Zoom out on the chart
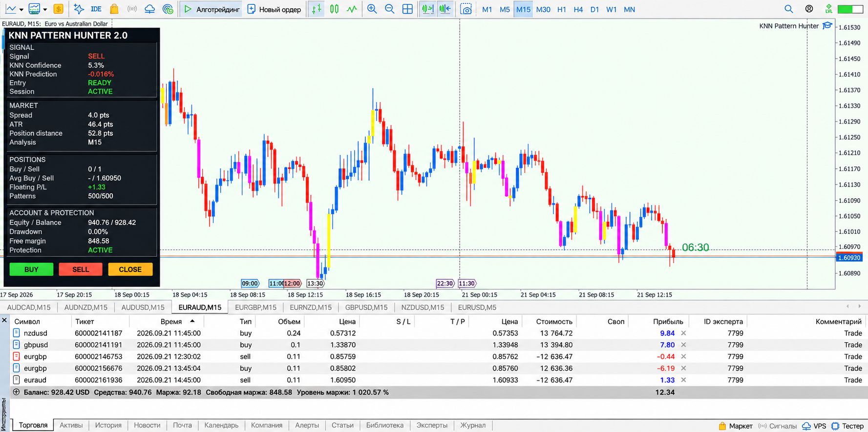Screen dimensions: 868x432 [389, 9]
